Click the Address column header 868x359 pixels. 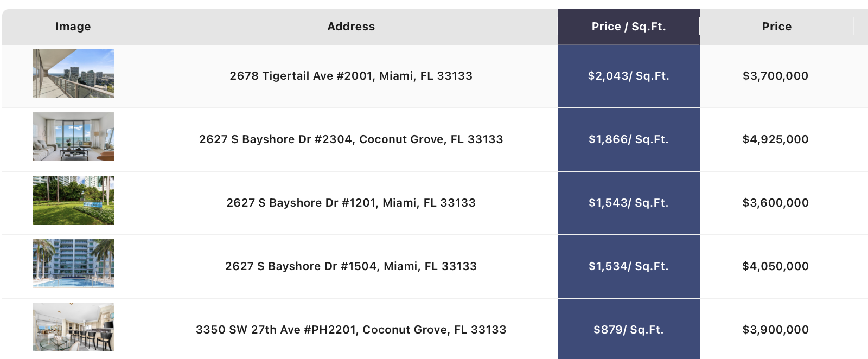(x=351, y=27)
